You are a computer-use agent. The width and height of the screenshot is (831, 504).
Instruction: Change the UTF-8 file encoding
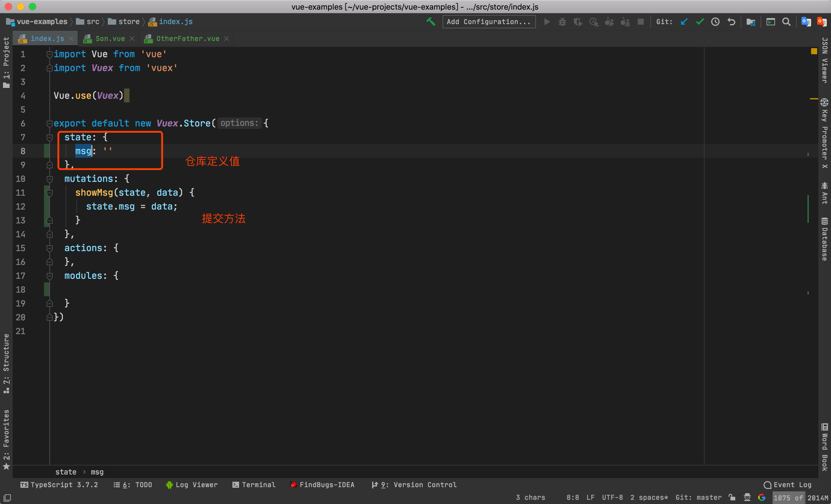(x=612, y=498)
